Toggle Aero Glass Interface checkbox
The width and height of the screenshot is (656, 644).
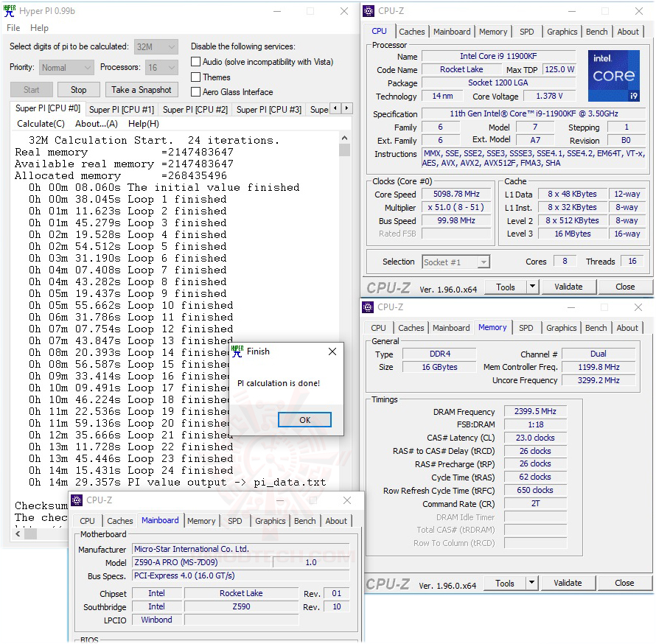(195, 92)
